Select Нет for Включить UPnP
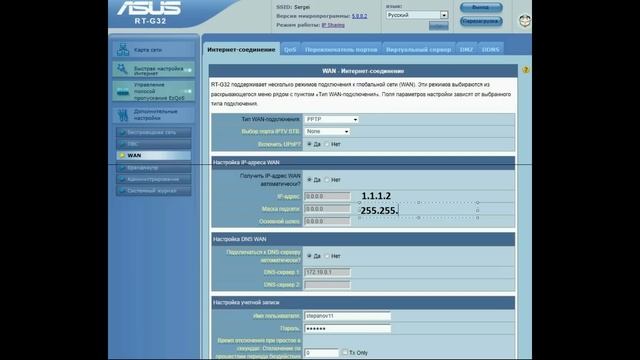The image size is (640, 360). (x=327, y=144)
